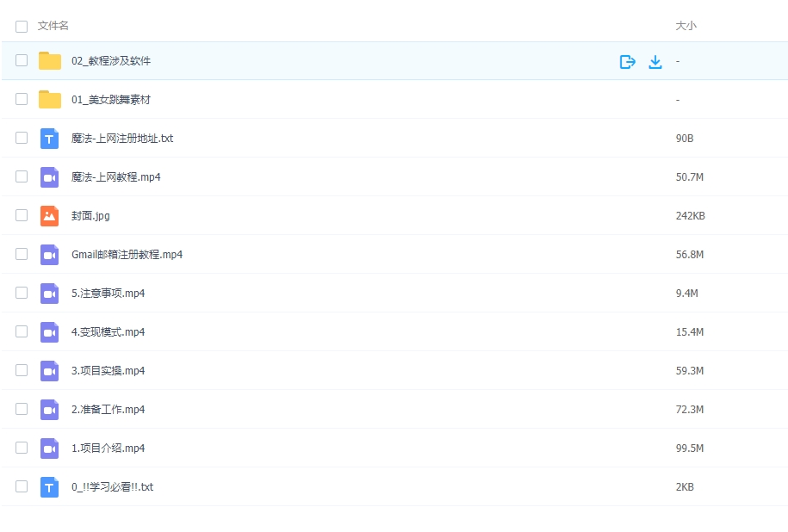788x532 pixels.
Task: Click the text file icon of 魔法-上网注册地址.txt
Action: [50, 139]
